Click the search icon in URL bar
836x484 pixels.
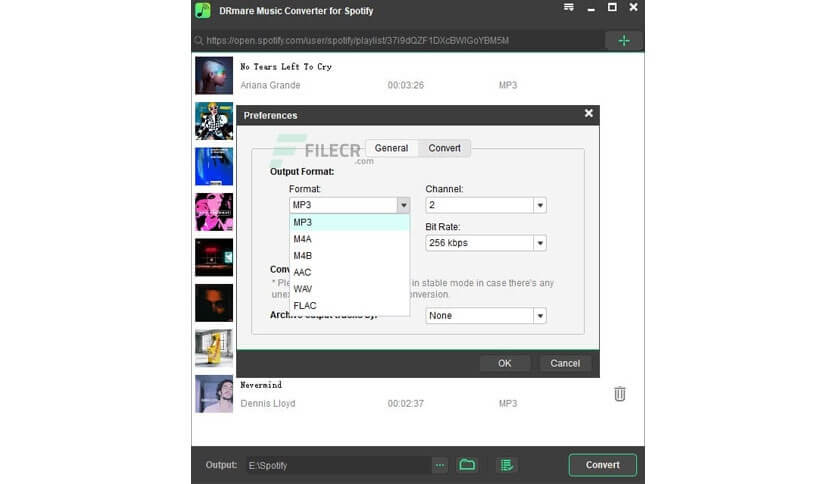[199, 41]
